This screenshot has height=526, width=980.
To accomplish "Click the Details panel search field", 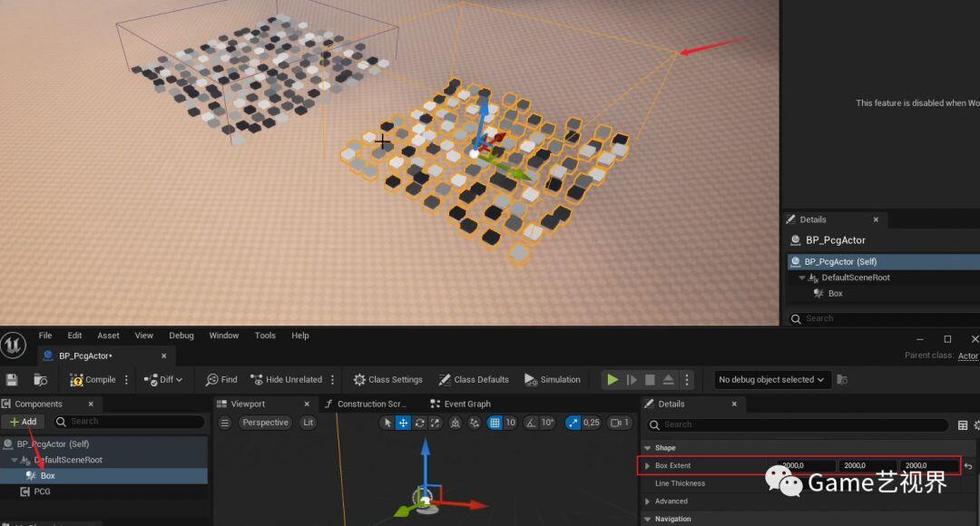I will [x=799, y=424].
